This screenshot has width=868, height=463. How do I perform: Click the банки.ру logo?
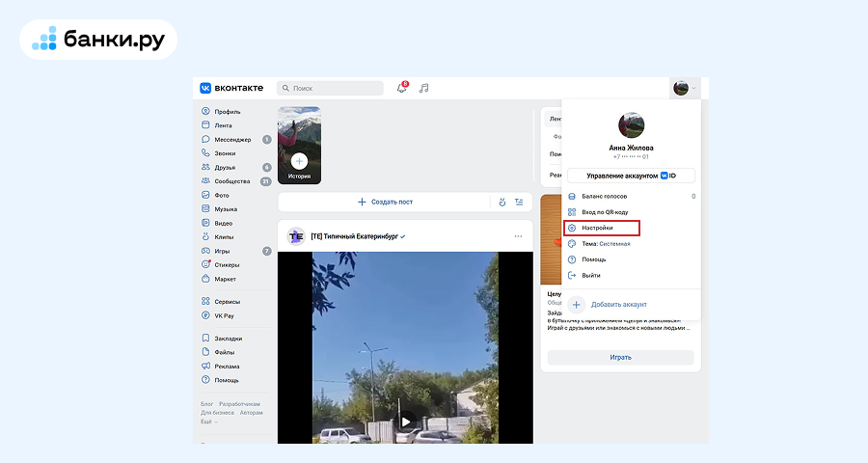(98, 40)
